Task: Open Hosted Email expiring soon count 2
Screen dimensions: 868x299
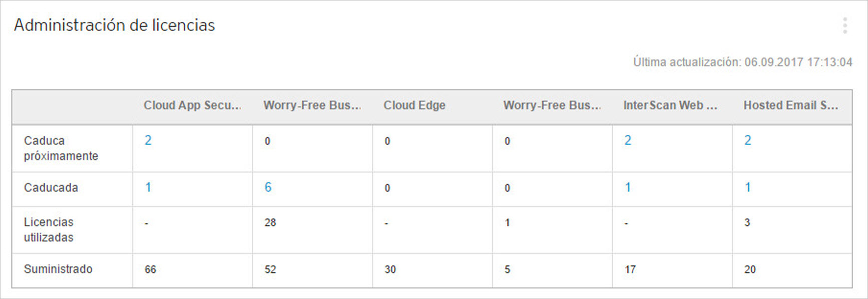Action: 748,140
